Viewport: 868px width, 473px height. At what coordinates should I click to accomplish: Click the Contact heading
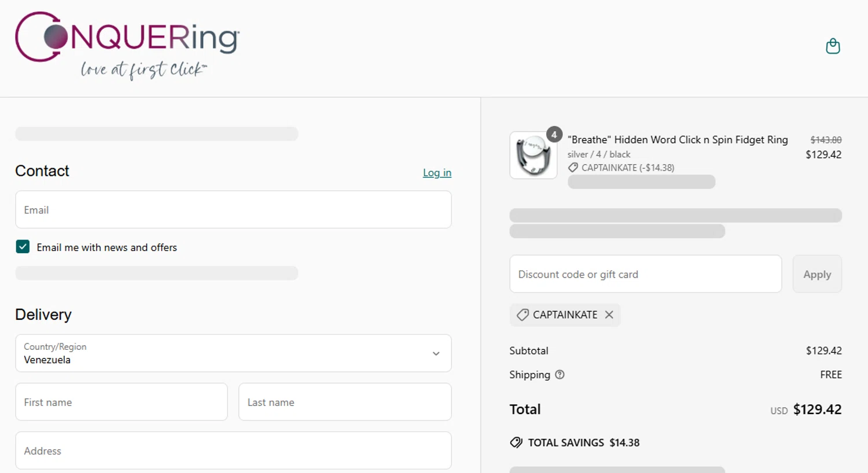tap(42, 171)
